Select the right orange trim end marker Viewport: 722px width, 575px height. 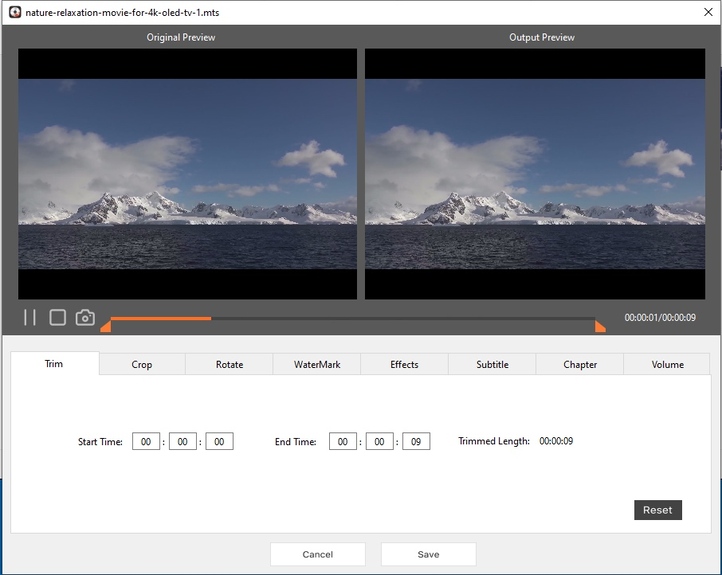click(600, 326)
